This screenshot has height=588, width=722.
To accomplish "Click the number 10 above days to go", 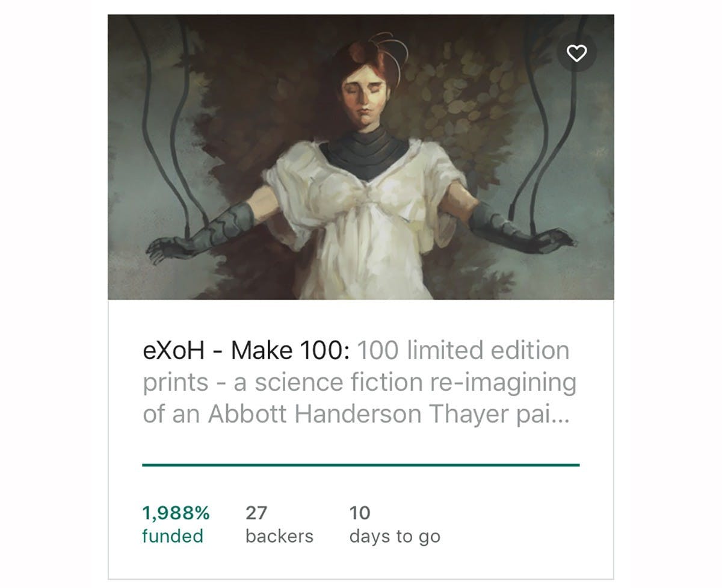I will coord(360,513).
